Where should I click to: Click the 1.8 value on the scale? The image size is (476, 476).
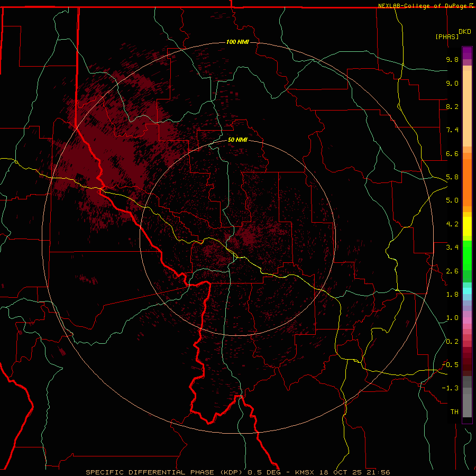click(452, 295)
